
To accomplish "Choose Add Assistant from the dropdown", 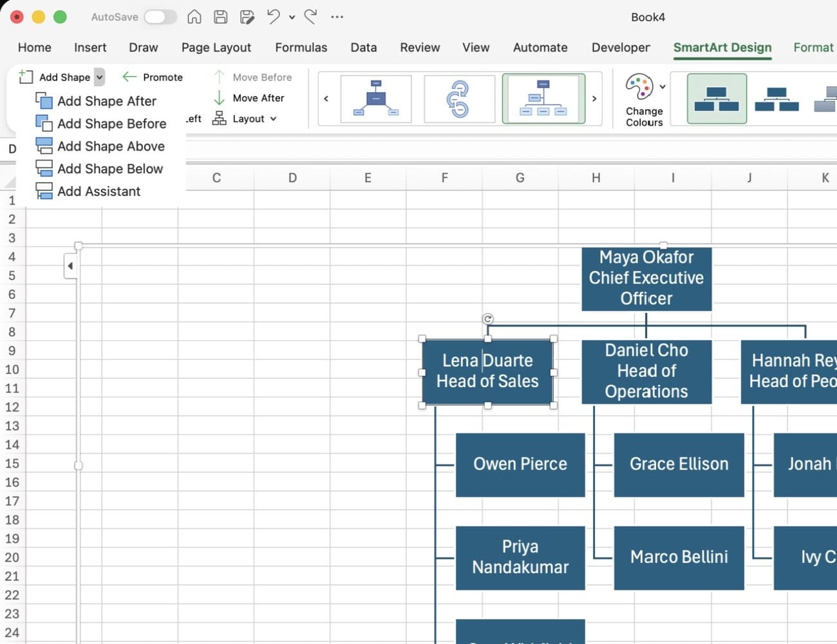I will (88, 191).
